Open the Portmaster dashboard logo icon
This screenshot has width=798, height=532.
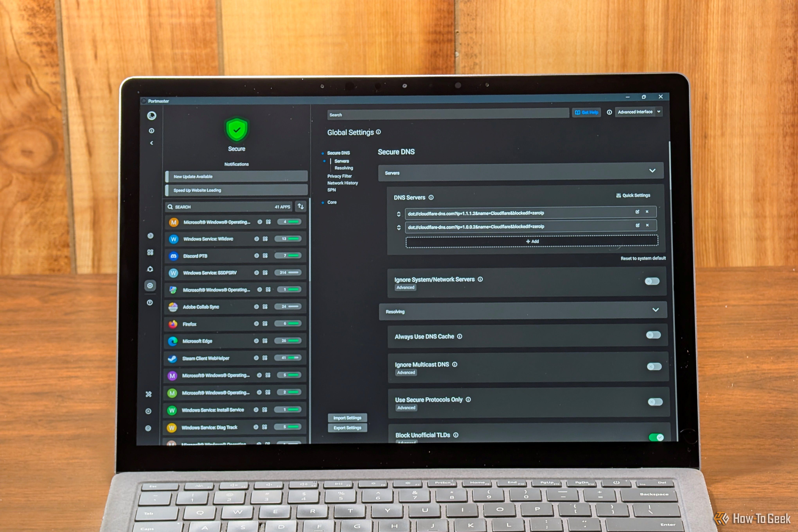152,116
